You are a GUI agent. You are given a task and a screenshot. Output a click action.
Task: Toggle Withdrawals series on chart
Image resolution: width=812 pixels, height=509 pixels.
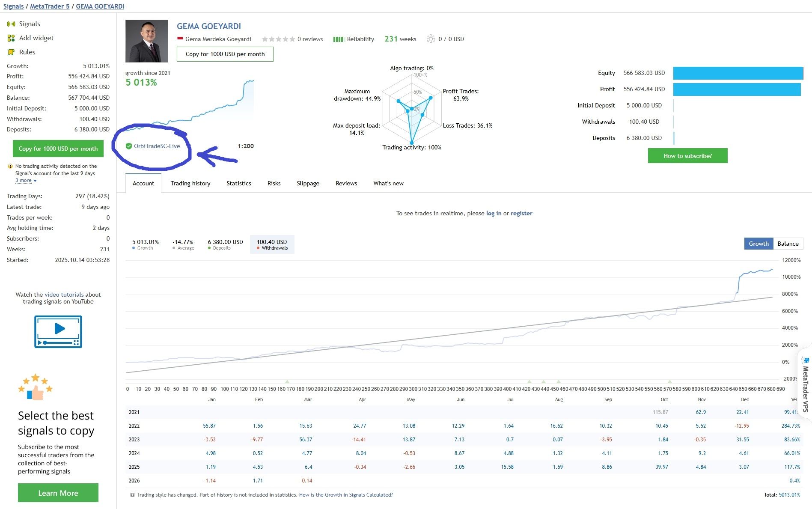[272, 244]
